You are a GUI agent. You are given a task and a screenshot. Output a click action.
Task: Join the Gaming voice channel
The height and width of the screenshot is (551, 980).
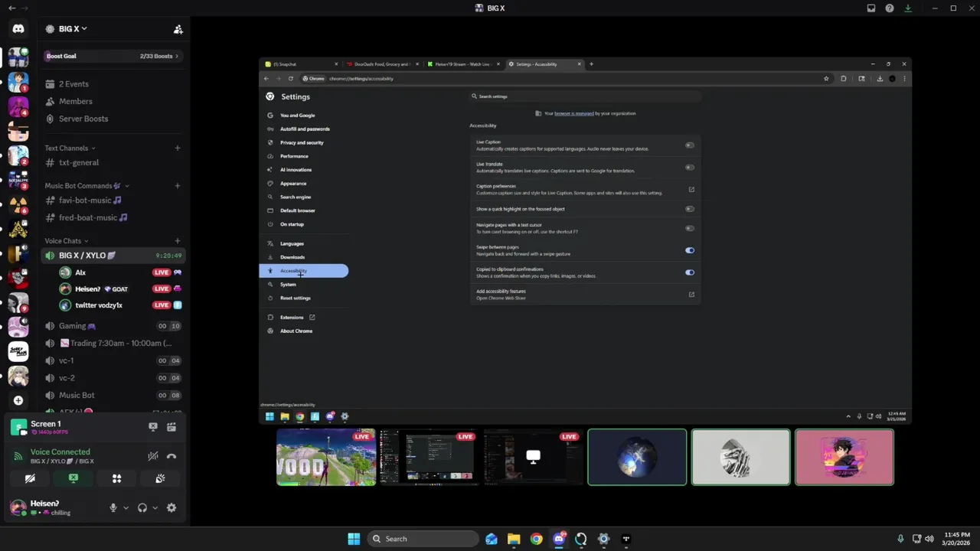point(112,326)
